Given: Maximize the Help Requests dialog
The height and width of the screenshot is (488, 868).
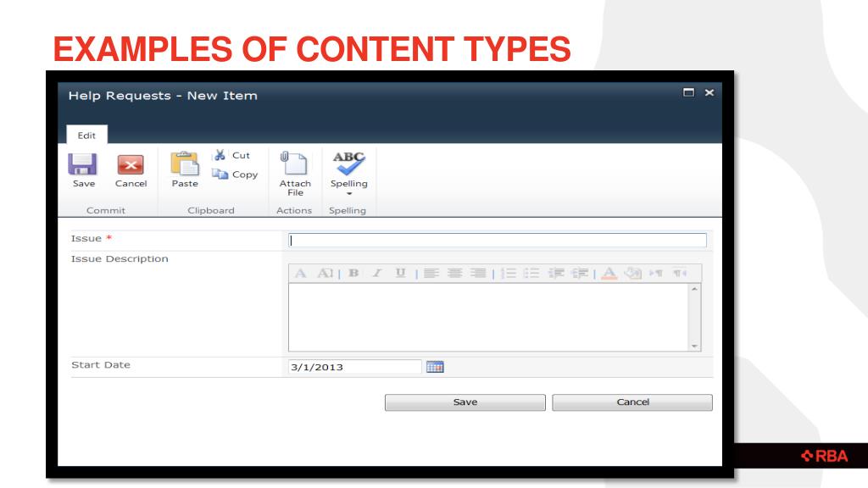Looking at the screenshot, I should pos(688,92).
